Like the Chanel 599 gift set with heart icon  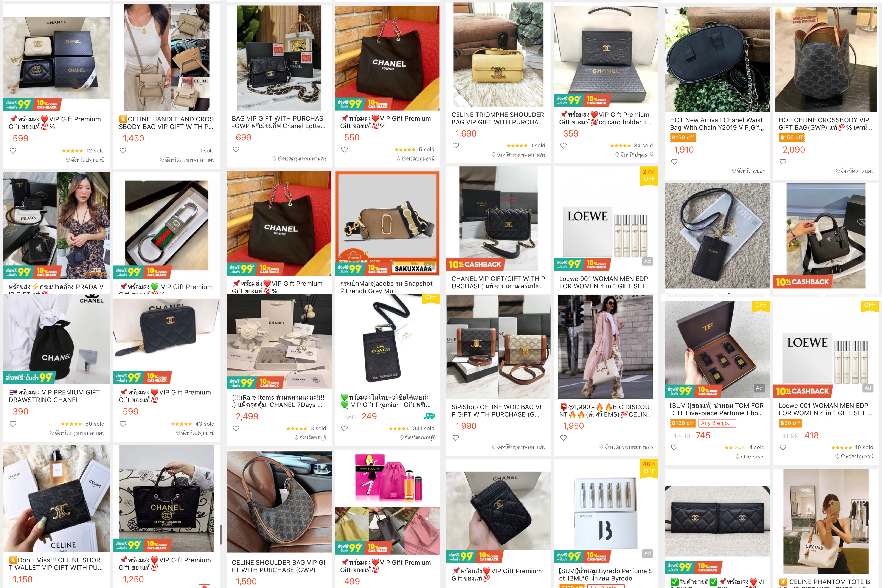coord(13,151)
